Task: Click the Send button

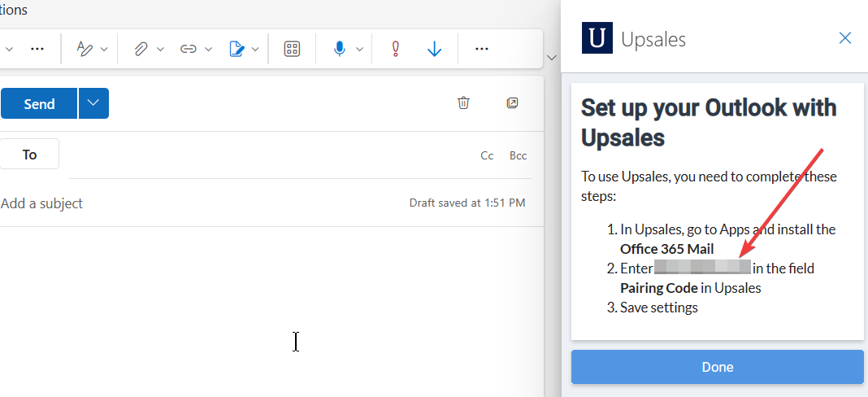Action: click(39, 103)
